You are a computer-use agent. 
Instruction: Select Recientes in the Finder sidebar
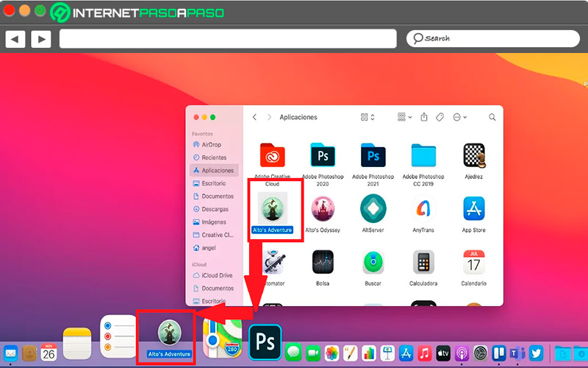pyautogui.click(x=214, y=158)
